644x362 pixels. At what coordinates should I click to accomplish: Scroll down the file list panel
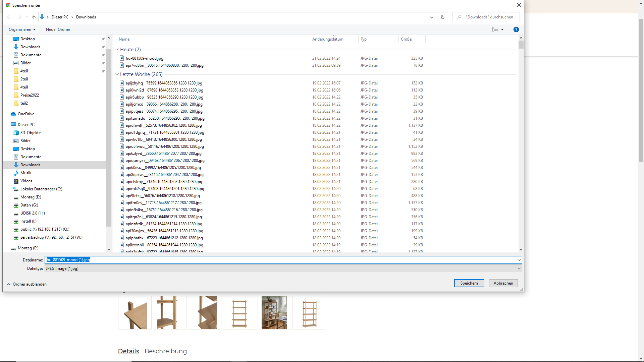521,249
